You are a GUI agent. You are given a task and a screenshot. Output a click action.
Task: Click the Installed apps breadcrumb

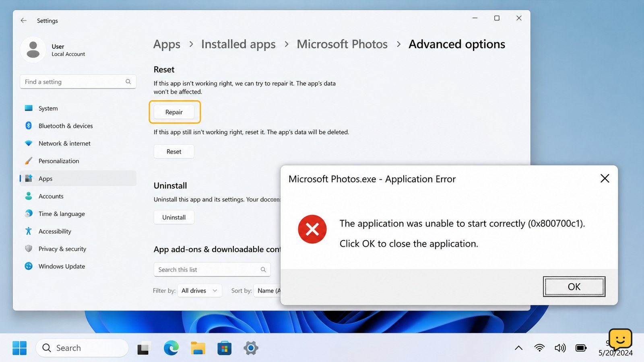click(x=238, y=44)
